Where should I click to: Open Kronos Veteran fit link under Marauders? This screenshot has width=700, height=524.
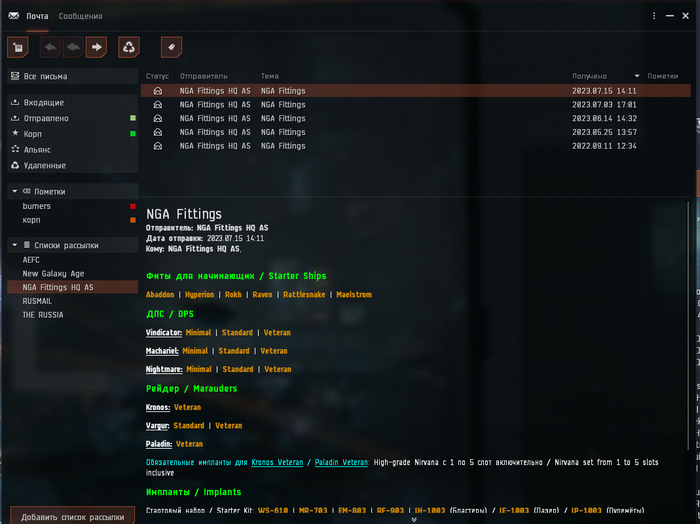pos(188,407)
